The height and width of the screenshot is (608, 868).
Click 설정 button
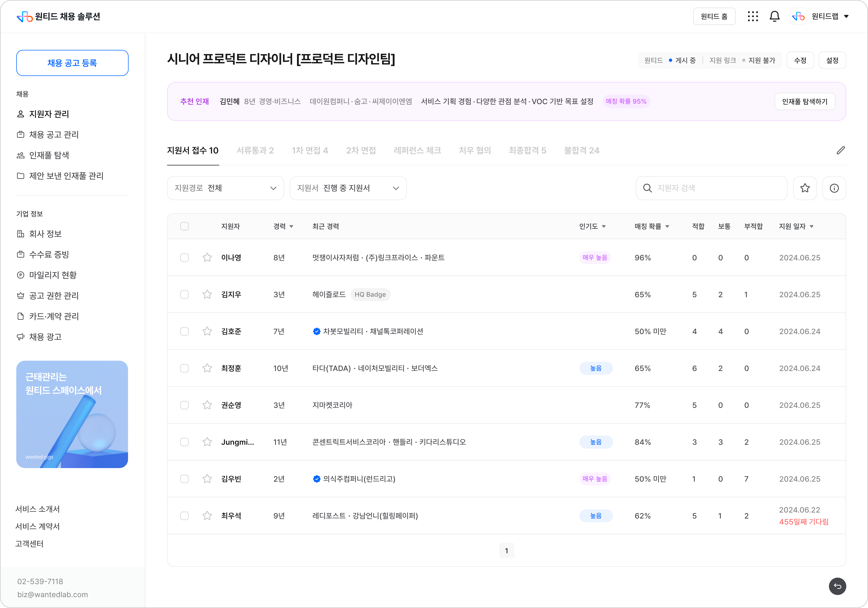pos(832,60)
